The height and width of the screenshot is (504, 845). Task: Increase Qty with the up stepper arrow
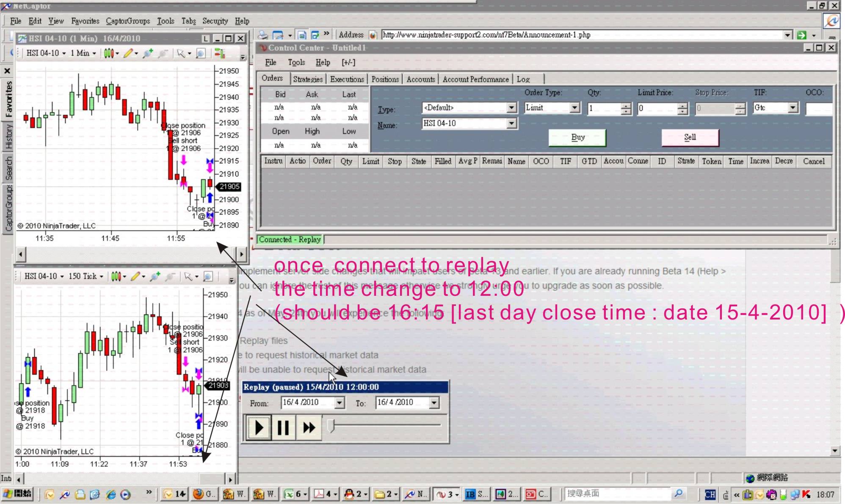pos(626,105)
